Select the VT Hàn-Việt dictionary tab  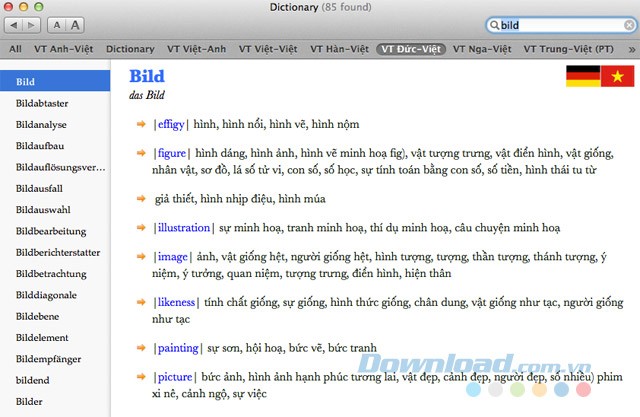(337, 48)
